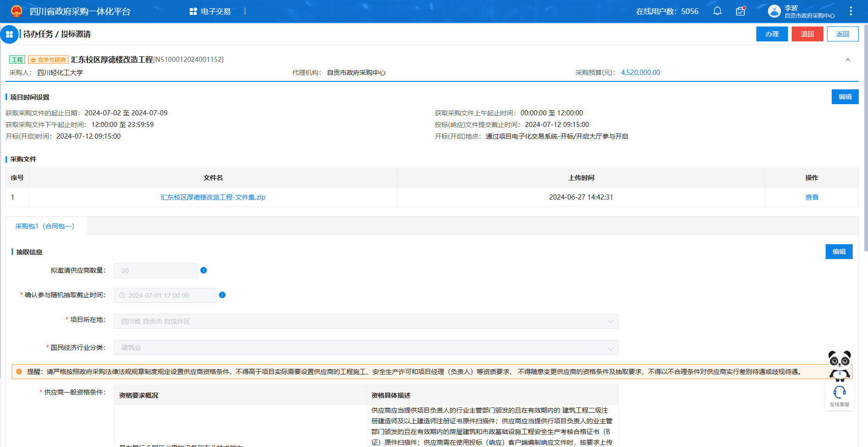Open the 汇东校区厚德楼改造工程-文件集.zip file link
This screenshot has height=447, width=868.
point(213,197)
